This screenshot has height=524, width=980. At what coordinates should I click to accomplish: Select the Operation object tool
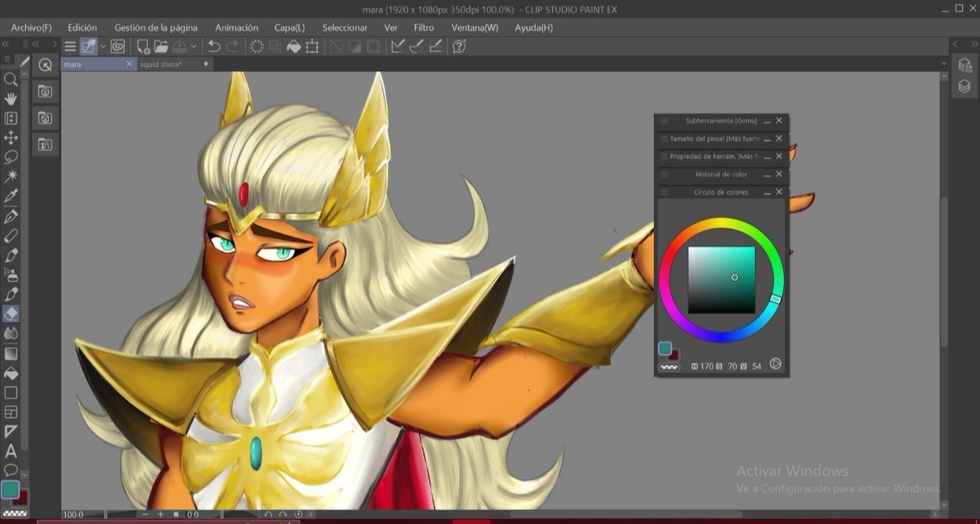[x=11, y=118]
